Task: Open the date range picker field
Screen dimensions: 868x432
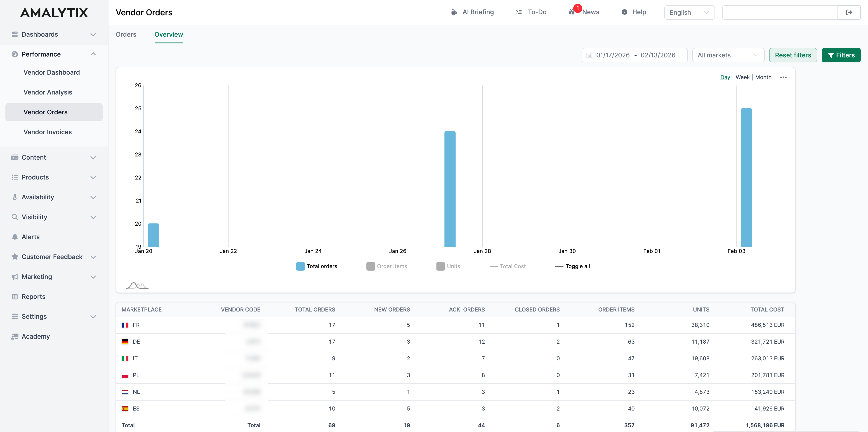Action: tap(634, 55)
